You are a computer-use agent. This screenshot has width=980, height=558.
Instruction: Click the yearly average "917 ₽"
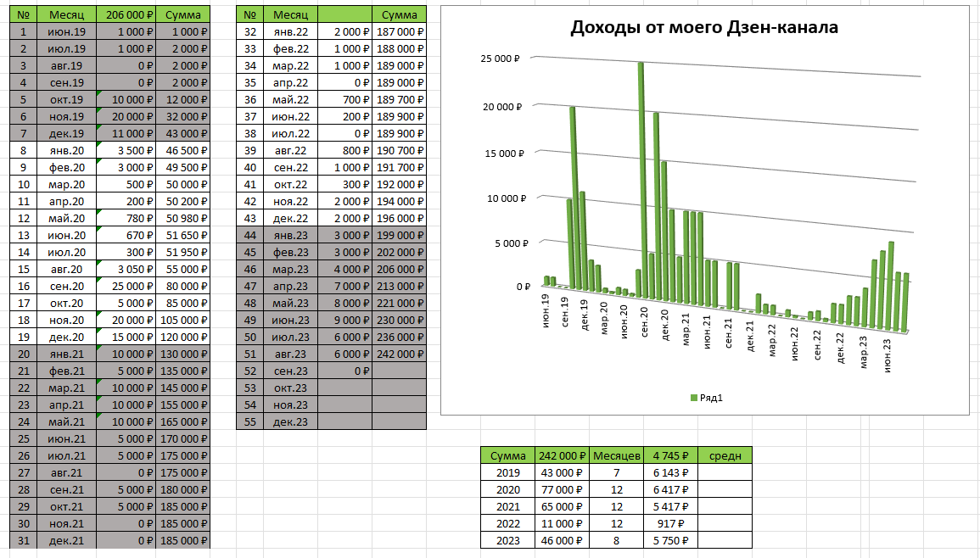click(670, 523)
